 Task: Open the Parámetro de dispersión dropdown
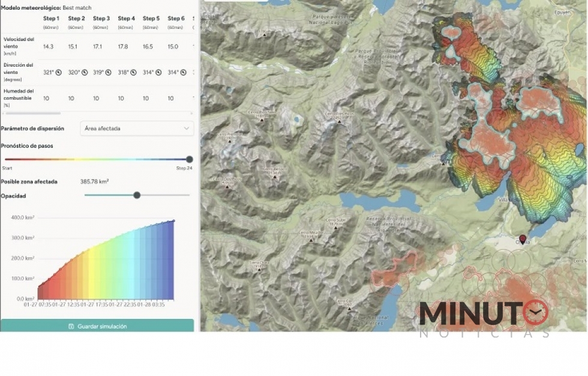point(137,128)
